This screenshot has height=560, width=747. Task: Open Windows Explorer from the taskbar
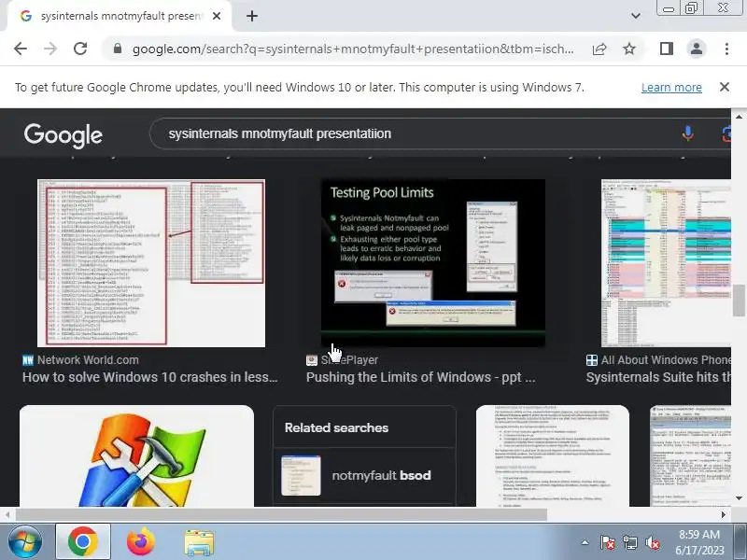point(199,542)
